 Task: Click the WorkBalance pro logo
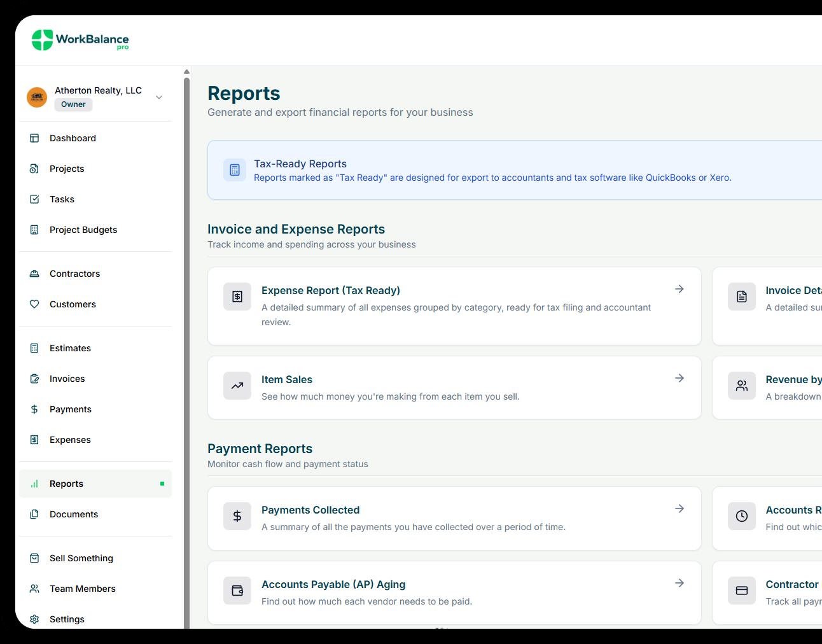[80, 40]
